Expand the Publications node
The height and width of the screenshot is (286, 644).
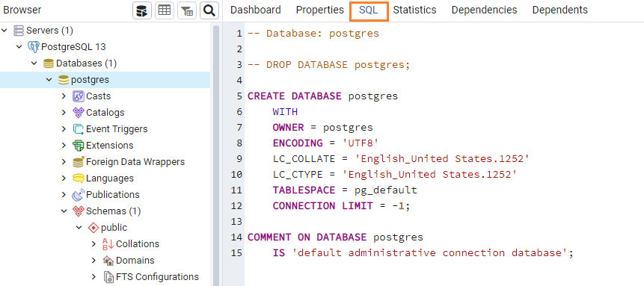[x=64, y=194]
